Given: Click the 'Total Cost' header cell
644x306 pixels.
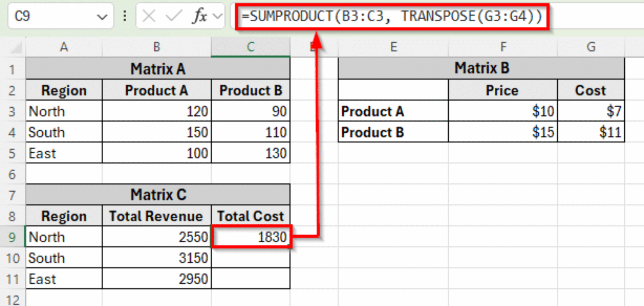Looking at the screenshot, I should coord(250,215).
